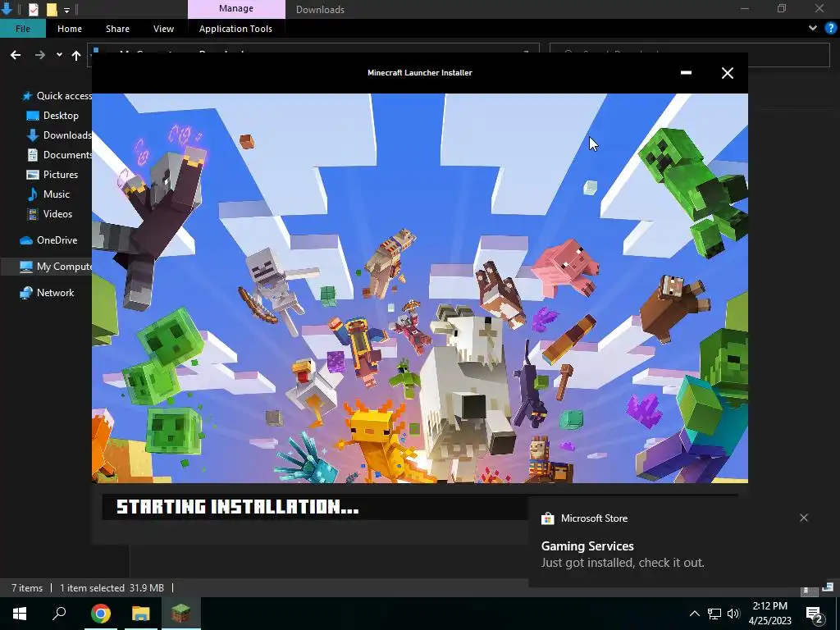Open Windows taskbar search
The image size is (840, 630).
pyautogui.click(x=59, y=614)
